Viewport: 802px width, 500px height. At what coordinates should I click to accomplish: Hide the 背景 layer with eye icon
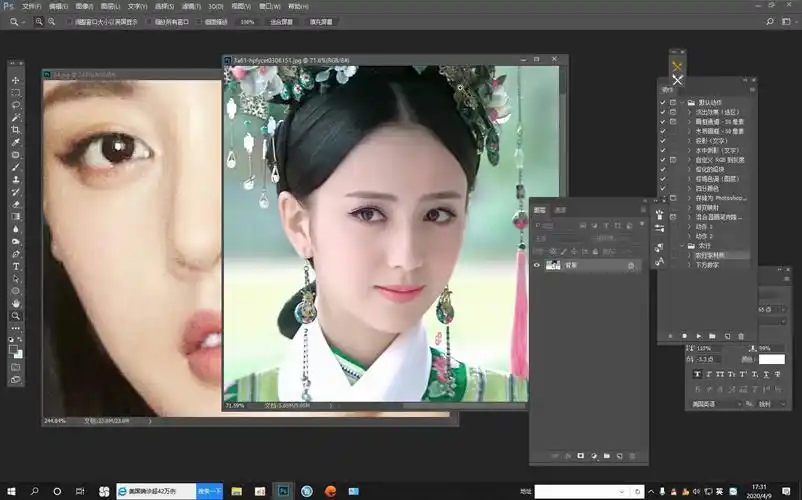(x=537, y=265)
